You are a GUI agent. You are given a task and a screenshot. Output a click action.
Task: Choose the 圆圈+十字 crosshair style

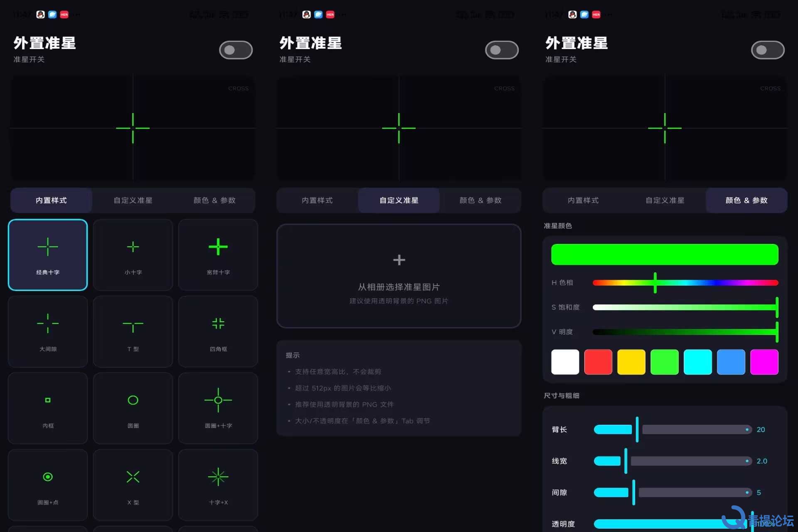[218, 408]
